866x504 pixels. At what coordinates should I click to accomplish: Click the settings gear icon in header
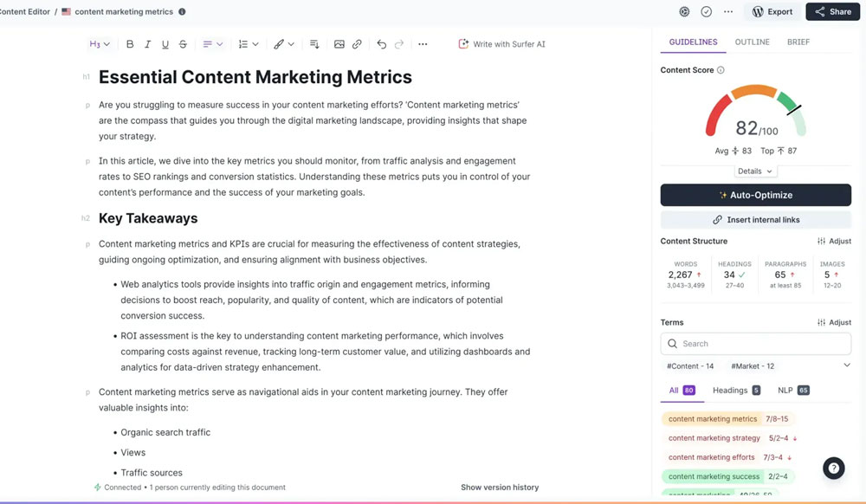684,11
